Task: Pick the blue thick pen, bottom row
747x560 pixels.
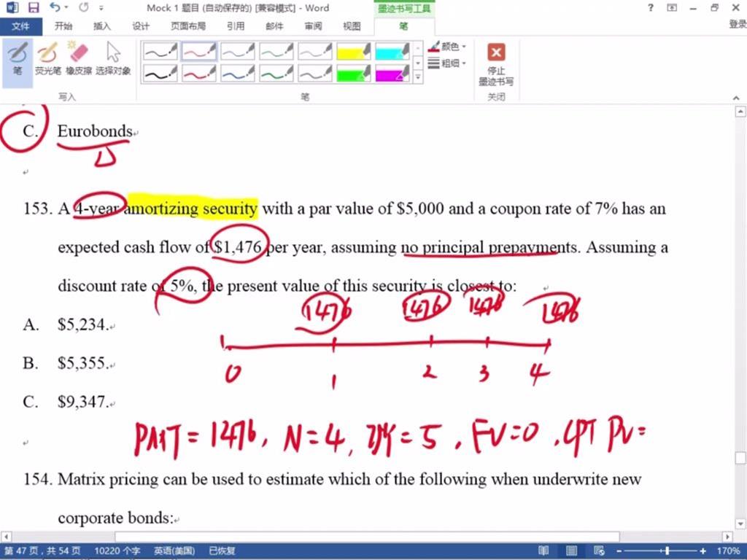Action: tap(237, 73)
